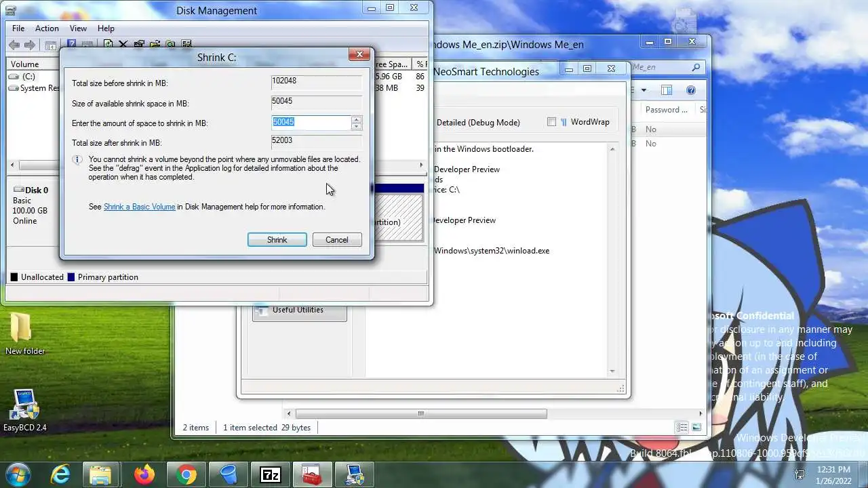Switch Explorer to details view icon in status bar

tap(681, 427)
